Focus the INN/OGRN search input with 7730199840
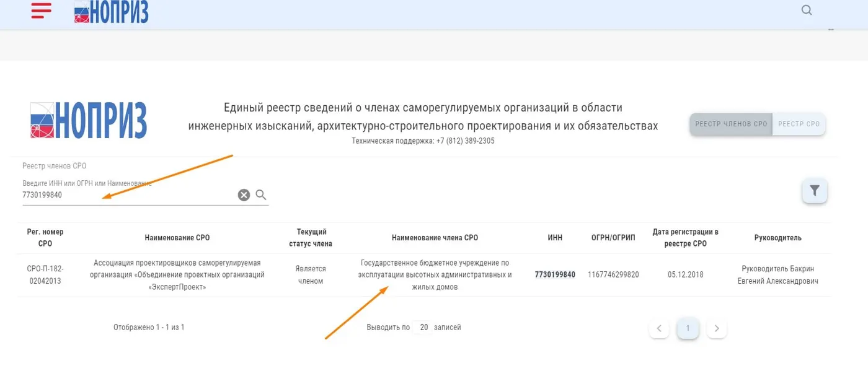The image size is (868, 376). (127, 195)
